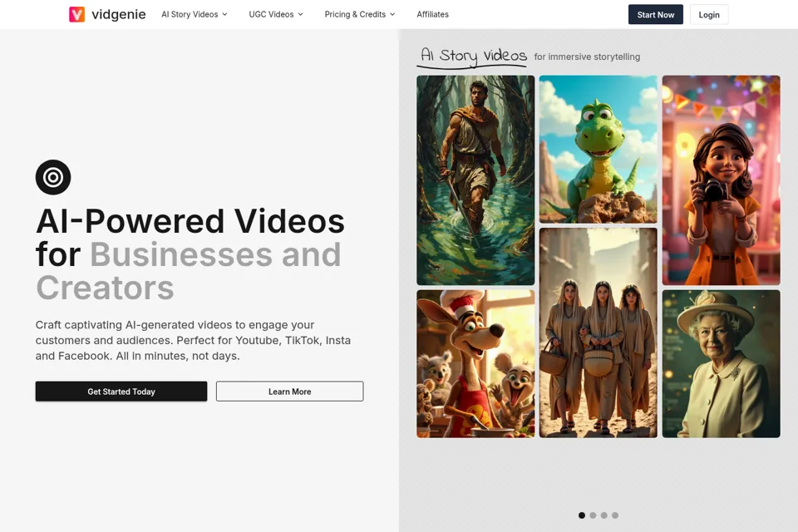Click the Start Now button
This screenshot has width=798, height=532.
(656, 15)
